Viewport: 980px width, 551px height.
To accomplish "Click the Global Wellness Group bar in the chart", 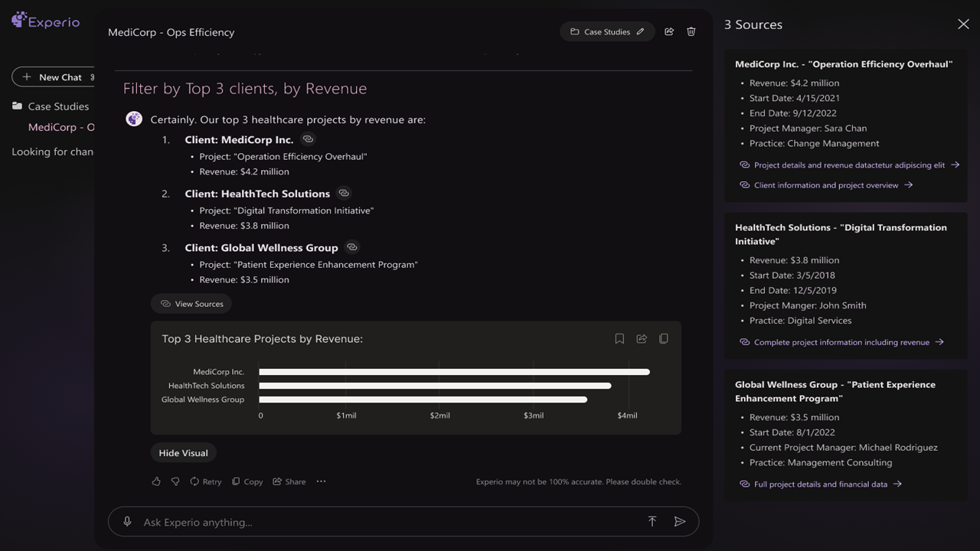I will (x=423, y=399).
